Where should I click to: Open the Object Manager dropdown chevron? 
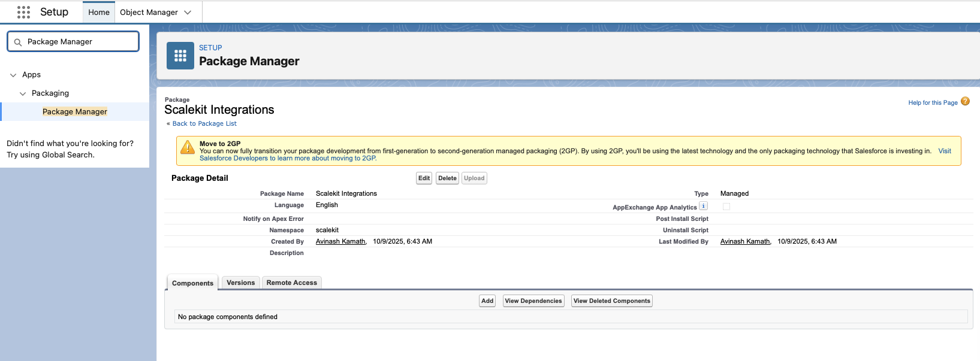point(188,12)
